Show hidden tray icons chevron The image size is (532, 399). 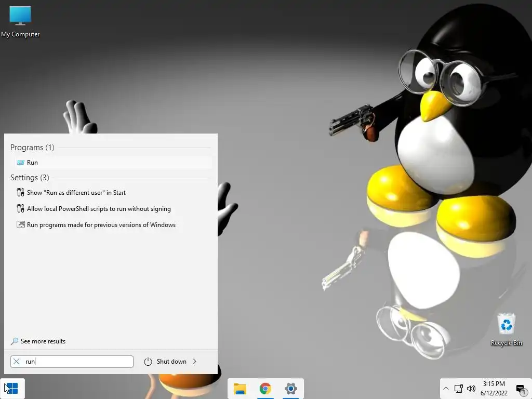pyautogui.click(x=446, y=389)
